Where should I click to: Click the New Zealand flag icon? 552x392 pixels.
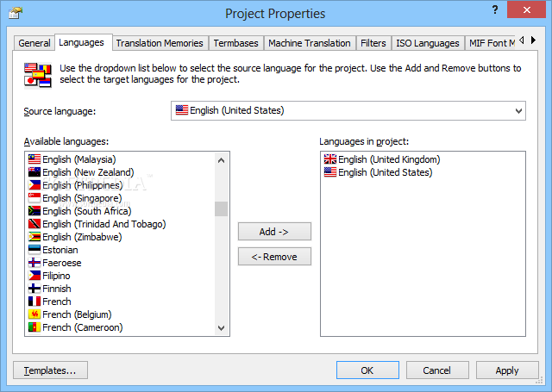pyautogui.click(x=34, y=172)
